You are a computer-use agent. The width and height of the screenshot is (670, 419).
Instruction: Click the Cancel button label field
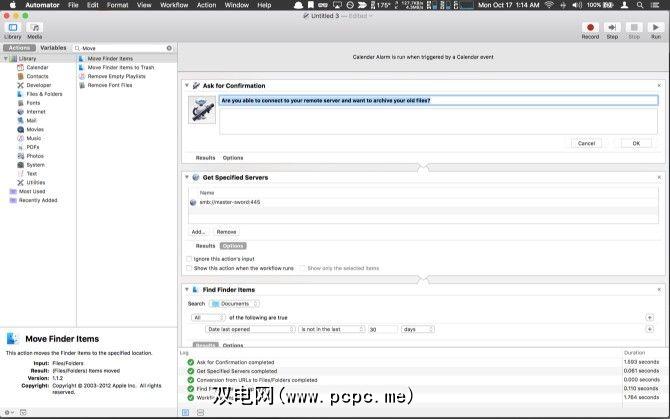pyautogui.click(x=586, y=144)
